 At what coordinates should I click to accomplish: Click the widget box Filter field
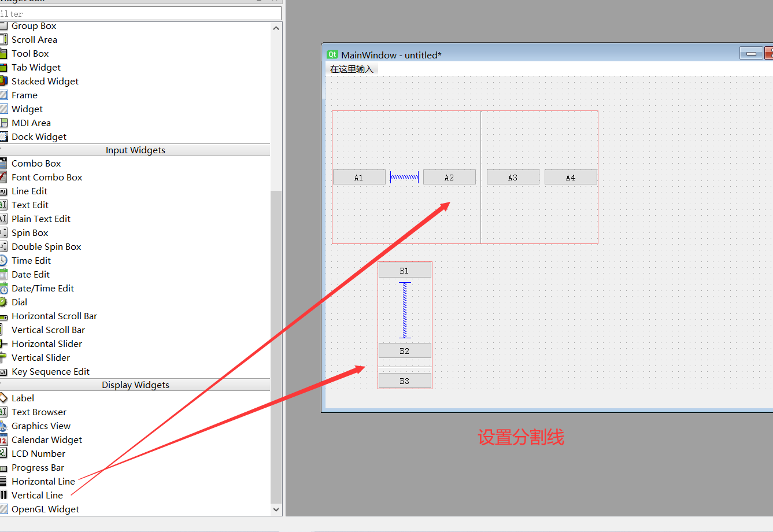pos(140,13)
